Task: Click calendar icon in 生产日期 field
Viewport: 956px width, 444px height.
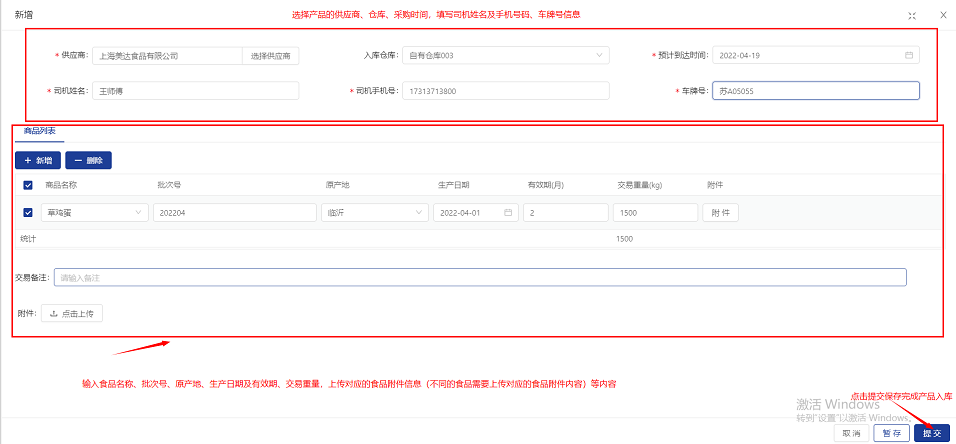Action: tap(508, 212)
